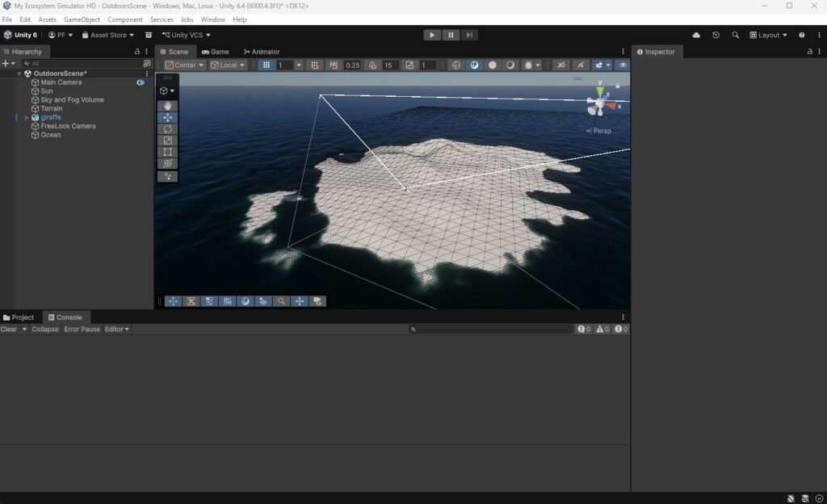Click the Play button
Screen dimensions: 827x504
(432, 35)
